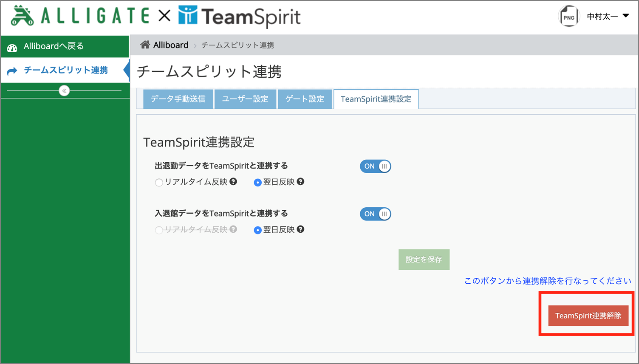Click the チームスピリット連携 page title
Screen dimensions: 639x364
point(209,71)
